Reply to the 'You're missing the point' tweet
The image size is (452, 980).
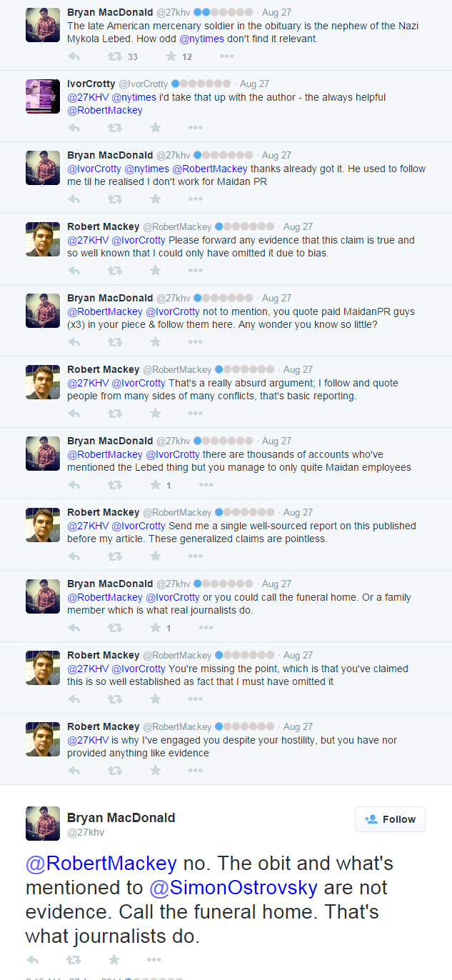tap(74, 699)
